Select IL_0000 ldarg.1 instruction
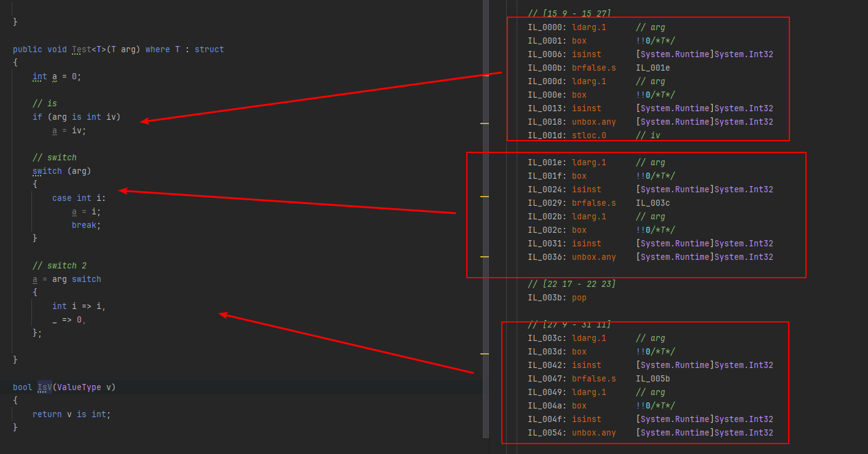This screenshot has height=454, width=868. coord(596,27)
